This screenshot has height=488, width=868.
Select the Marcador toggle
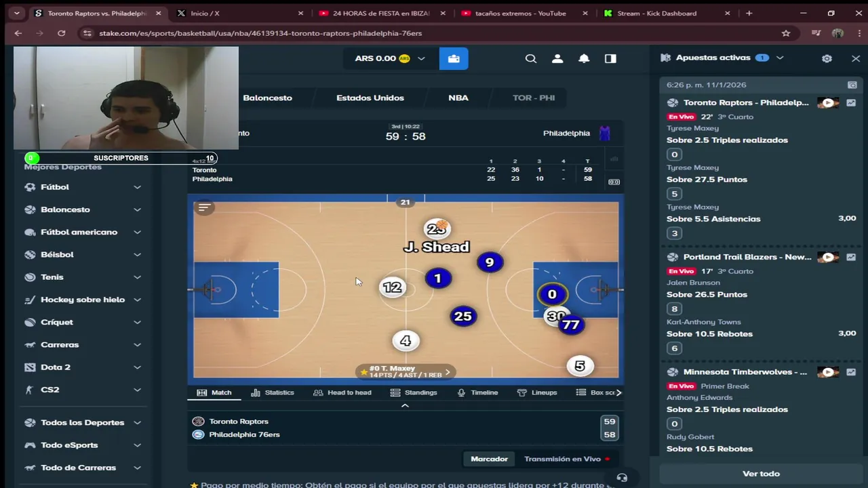coord(489,459)
